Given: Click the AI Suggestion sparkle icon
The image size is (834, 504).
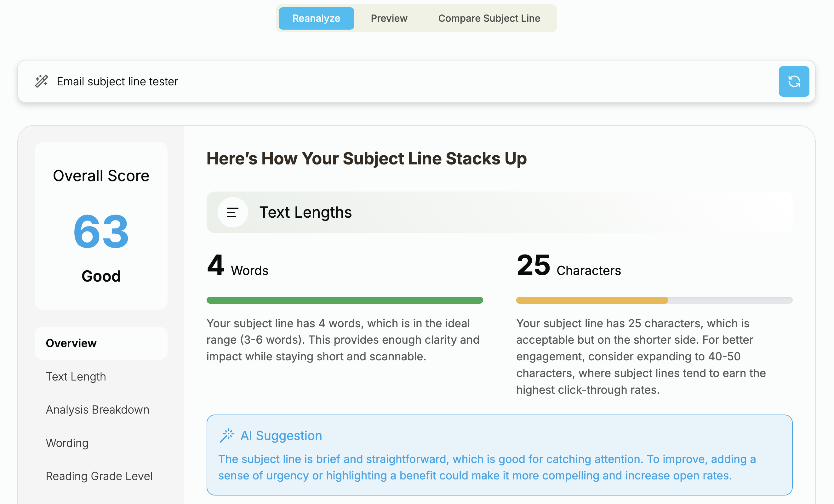Looking at the screenshot, I should tap(227, 435).
